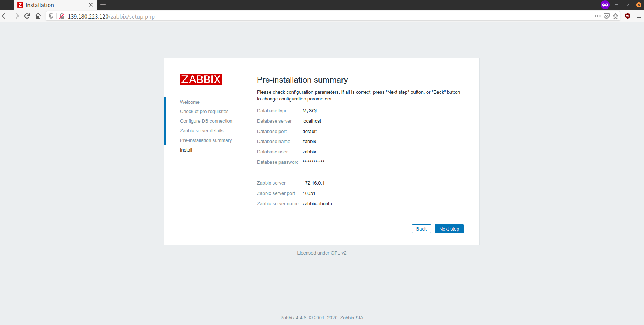Viewport: 644px width, 325px height.
Task: Open the browser home page icon
Action: 38,16
